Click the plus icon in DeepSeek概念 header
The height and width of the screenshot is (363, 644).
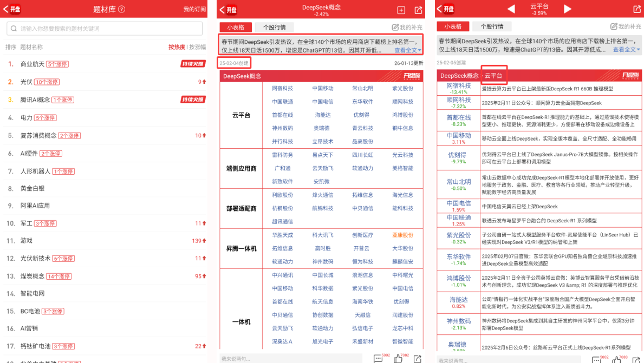[401, 10]
